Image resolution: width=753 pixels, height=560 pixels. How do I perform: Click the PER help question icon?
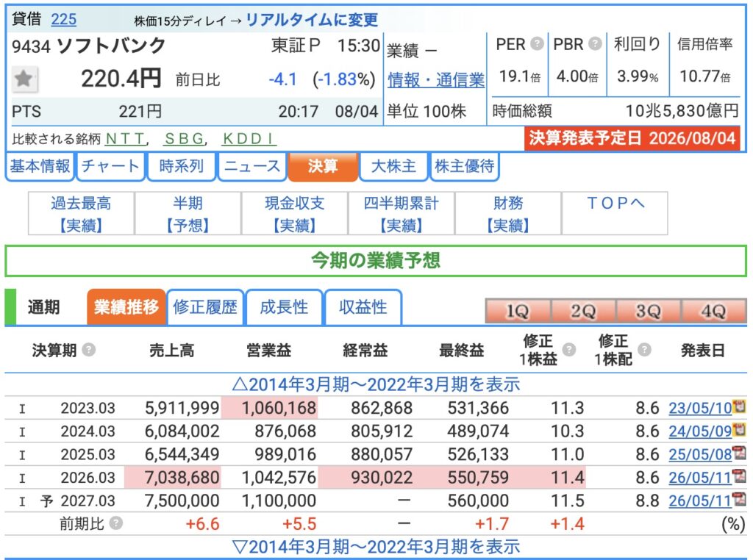click(x=538, y=44)
